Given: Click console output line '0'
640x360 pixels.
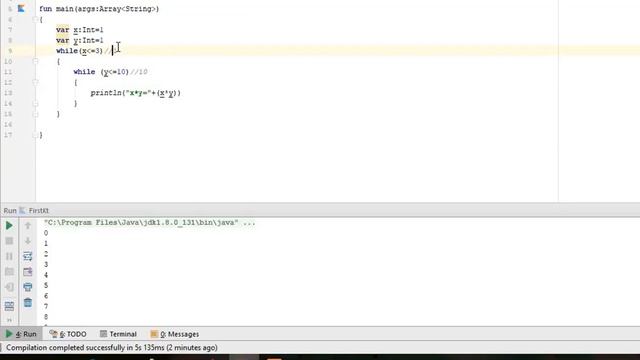Looking at the screenshot, I should [46, 233].
